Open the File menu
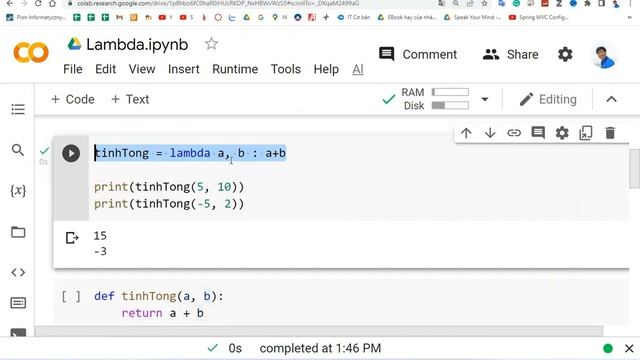Screen dimensions: 640x360 73,69
